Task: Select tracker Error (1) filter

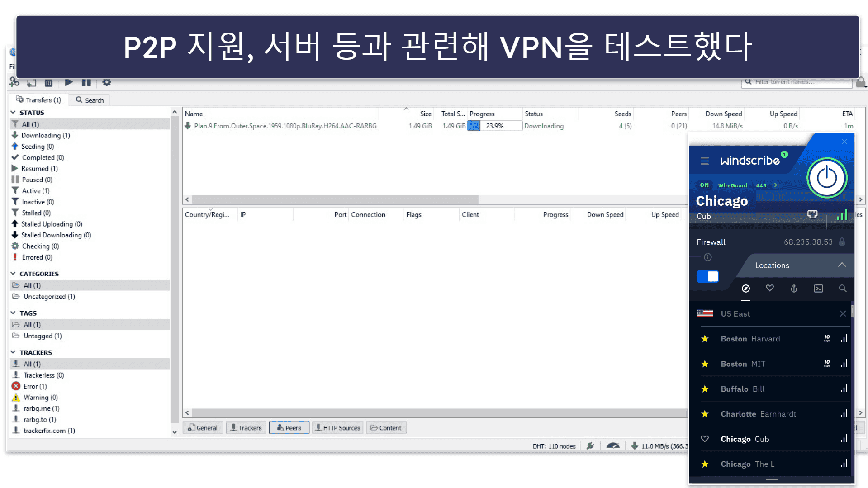Action: click(90, 386)
